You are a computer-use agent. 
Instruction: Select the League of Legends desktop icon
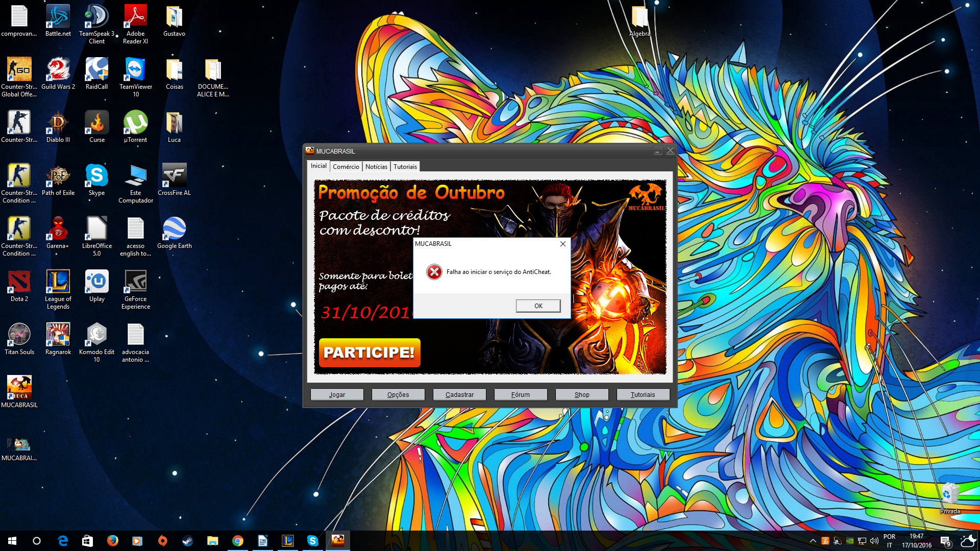(x=58, y=286)
